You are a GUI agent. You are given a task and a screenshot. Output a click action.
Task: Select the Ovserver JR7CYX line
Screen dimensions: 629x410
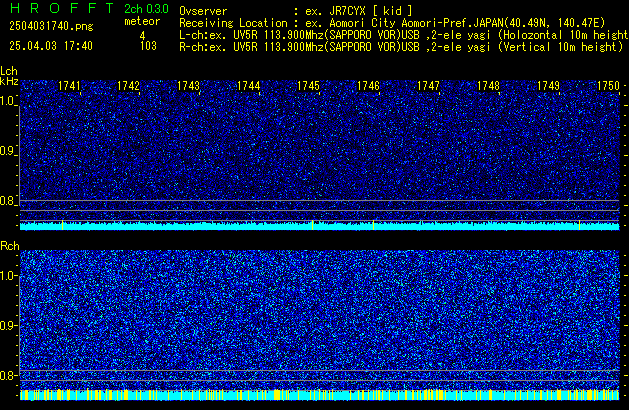tap(296, 11)
